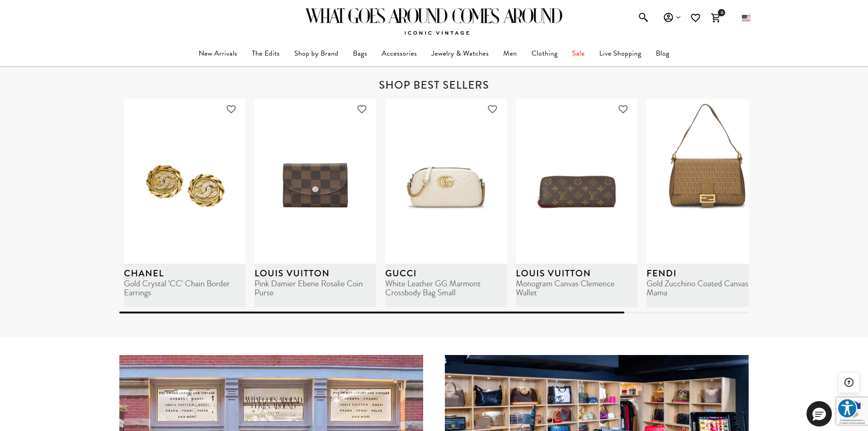Screen dimensions: 868x431
Task: Select the US flag country selector
Action: click(x=746, y=18)
